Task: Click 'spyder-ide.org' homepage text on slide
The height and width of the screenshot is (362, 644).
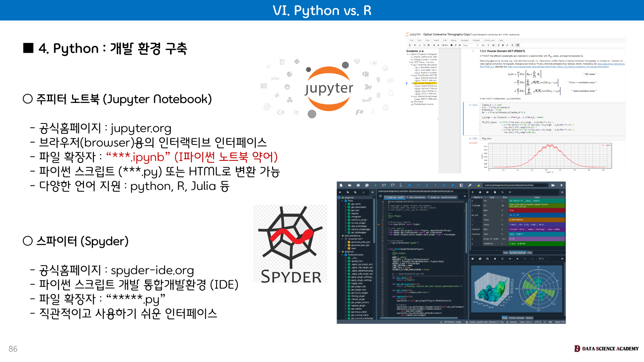Action: (x=152, y=270)
